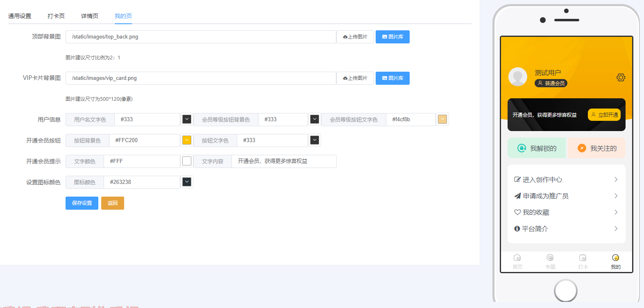Viewport: 644px width, 308px height.
Task: Click the 我解锁的 lock icon
Action: (x=522, y=148)
